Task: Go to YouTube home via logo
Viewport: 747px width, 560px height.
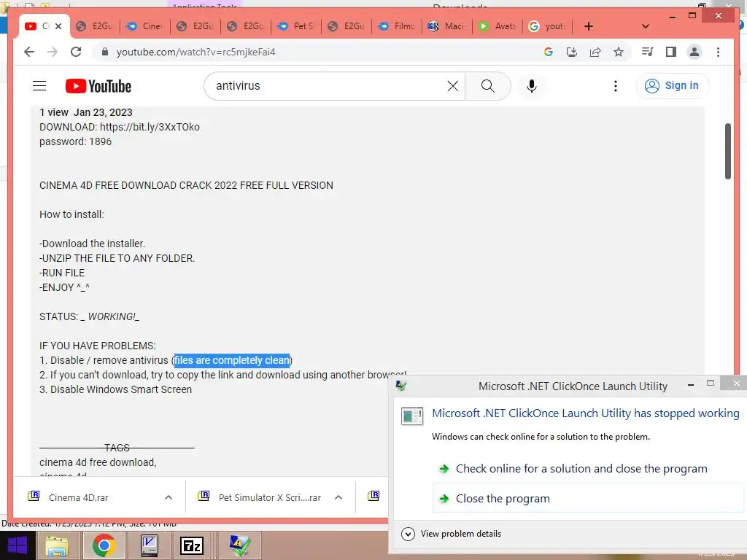Action: point(98,86)
